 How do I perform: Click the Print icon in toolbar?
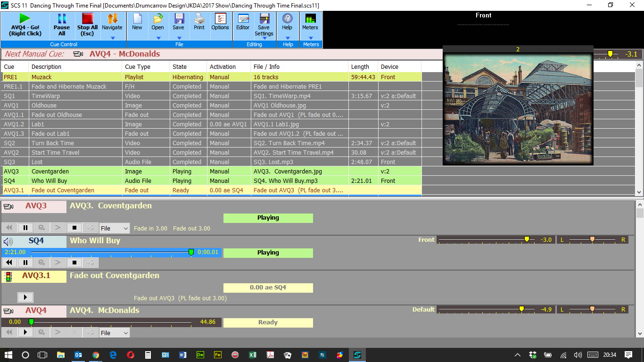(199, 22)
